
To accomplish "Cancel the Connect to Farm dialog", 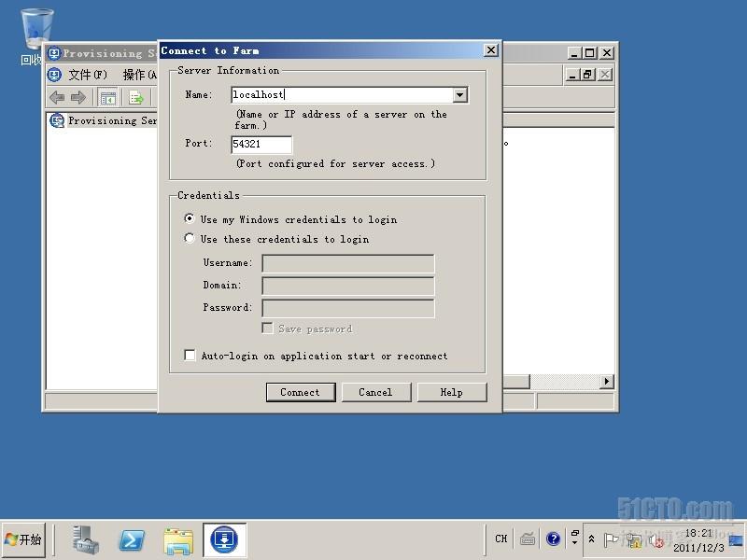I will pos(376,392).
